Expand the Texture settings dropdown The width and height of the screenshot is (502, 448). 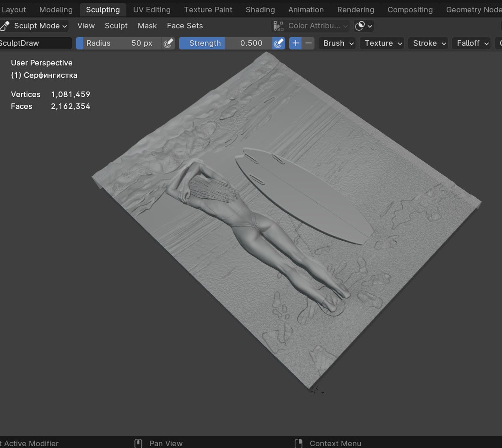point(382,43)
